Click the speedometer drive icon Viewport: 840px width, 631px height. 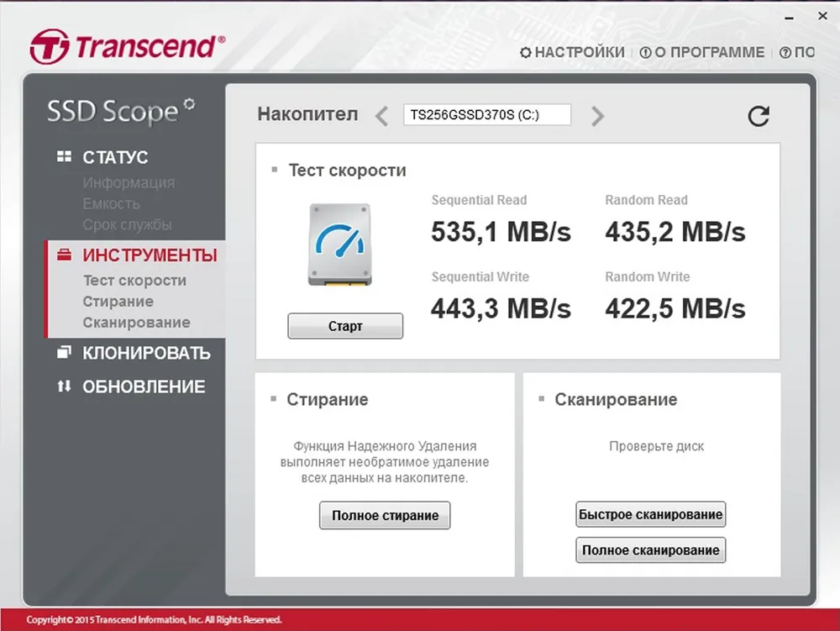click(x=339, y=245)
